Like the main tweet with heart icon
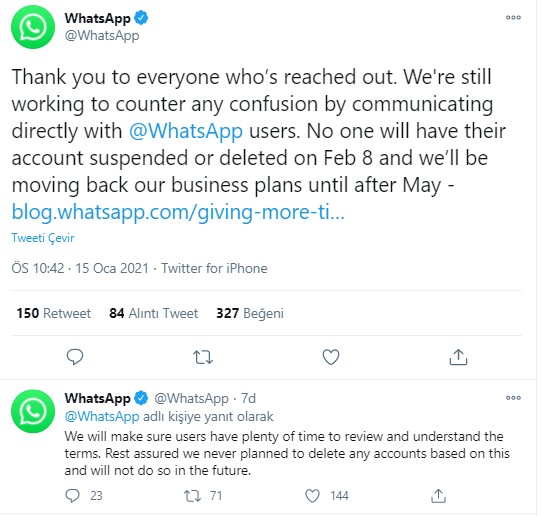 [x=331, y=357]
